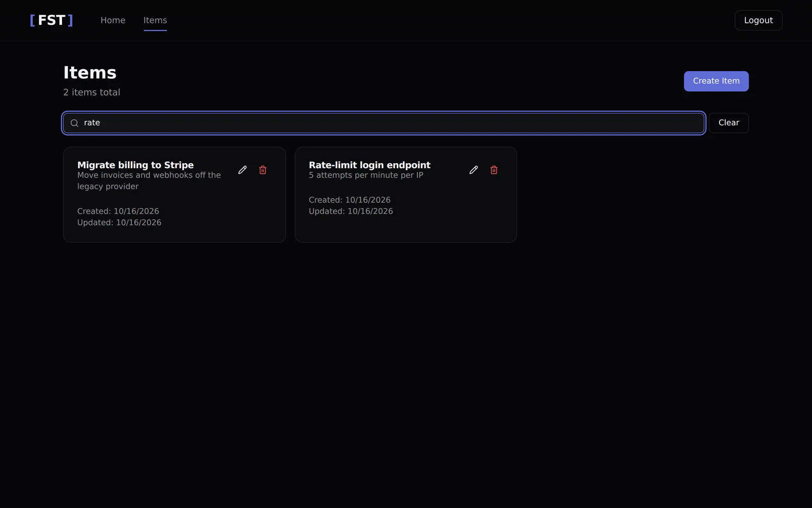812x508 pixels.
Task: Edit the Rate-limit login endpoint item
Action: (x=473, y=170)
